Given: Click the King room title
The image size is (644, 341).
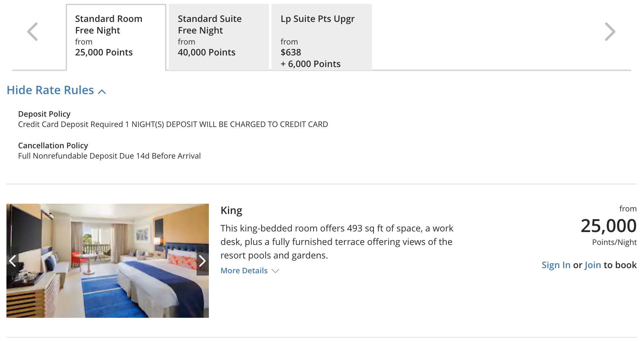Looking at the screenshot, I should (231, 210).
